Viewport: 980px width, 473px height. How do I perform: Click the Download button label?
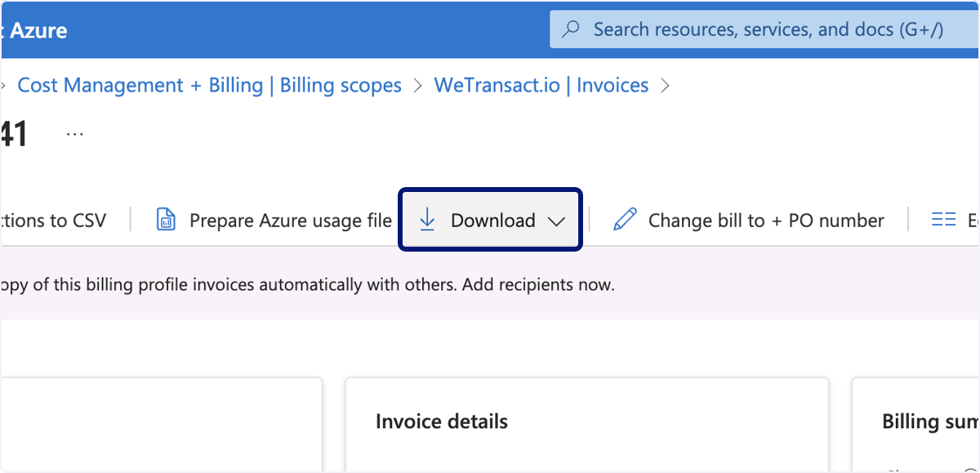(x=493, y=221)
